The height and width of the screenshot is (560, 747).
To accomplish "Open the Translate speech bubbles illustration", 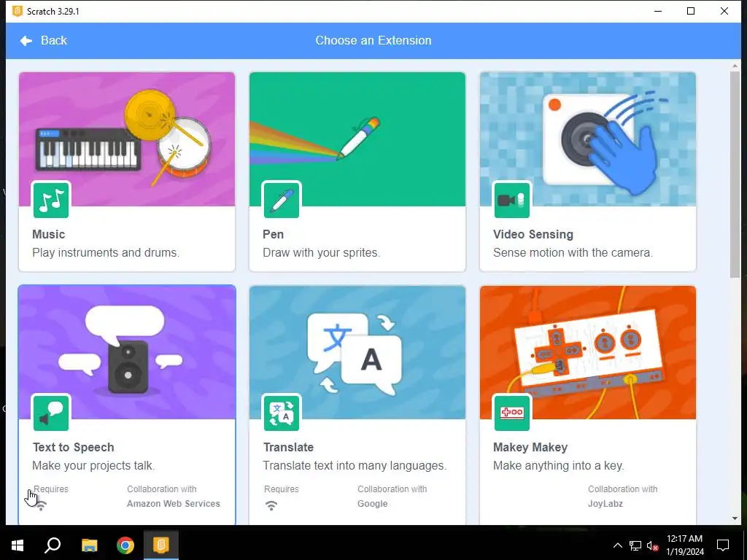I will point(357,352).
